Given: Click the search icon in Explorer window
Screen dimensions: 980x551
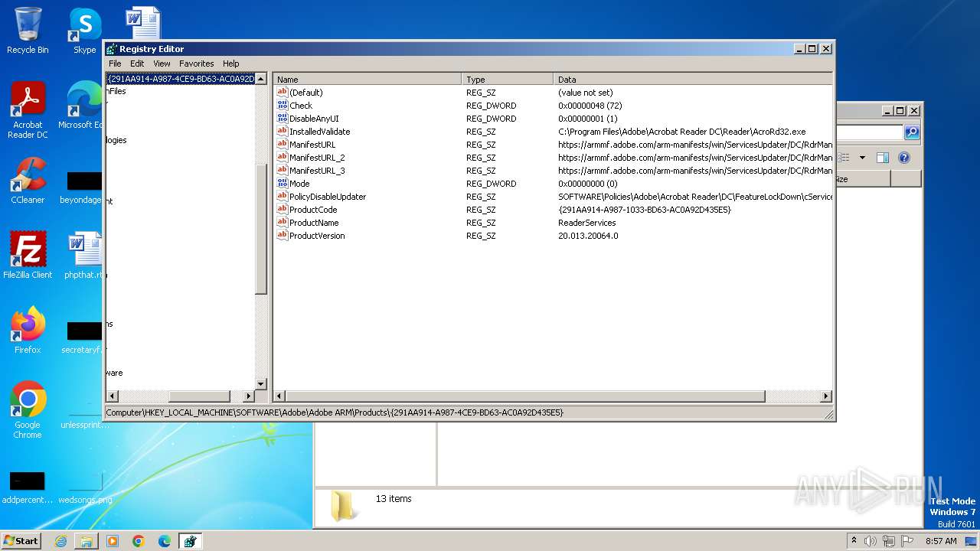Looking at the screenshot, I should pyautogui.click(x=911, y=132).
